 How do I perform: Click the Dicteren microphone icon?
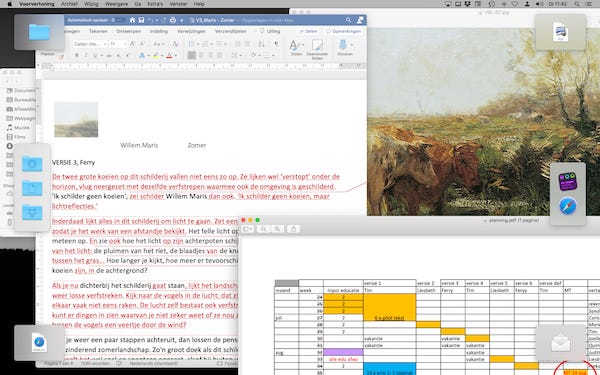[x=343, y=45]
